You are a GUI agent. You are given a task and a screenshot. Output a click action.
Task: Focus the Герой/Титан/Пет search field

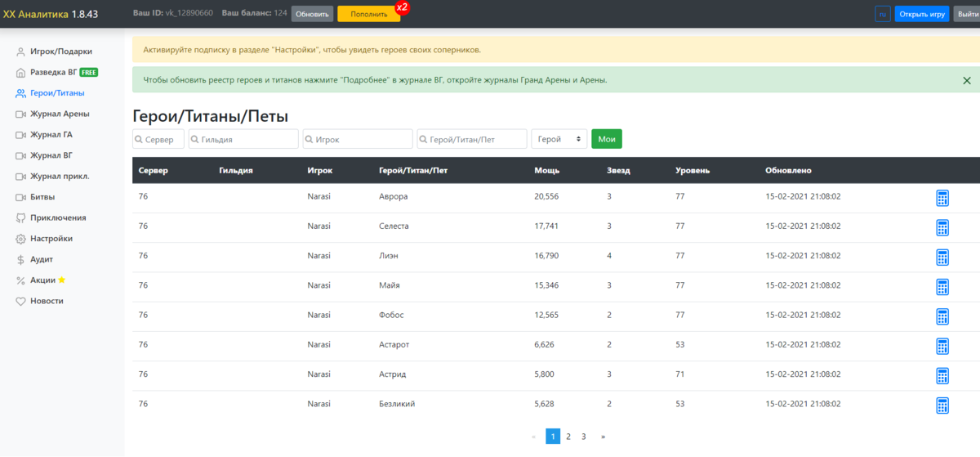(472, 139)
